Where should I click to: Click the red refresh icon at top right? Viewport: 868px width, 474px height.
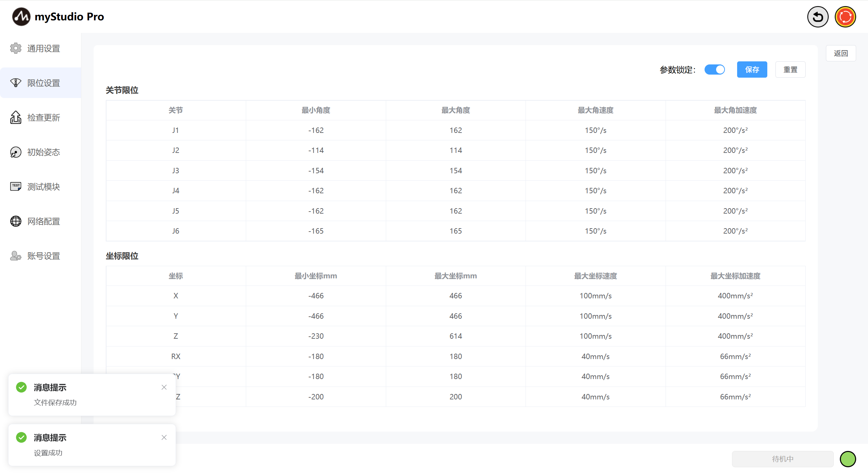845,17
